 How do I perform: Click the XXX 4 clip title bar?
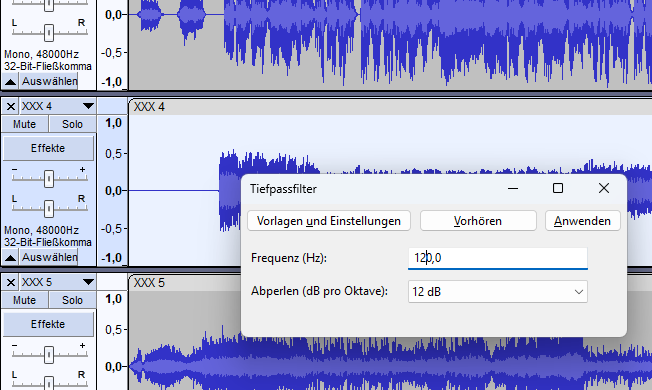[x=390, y=107]
